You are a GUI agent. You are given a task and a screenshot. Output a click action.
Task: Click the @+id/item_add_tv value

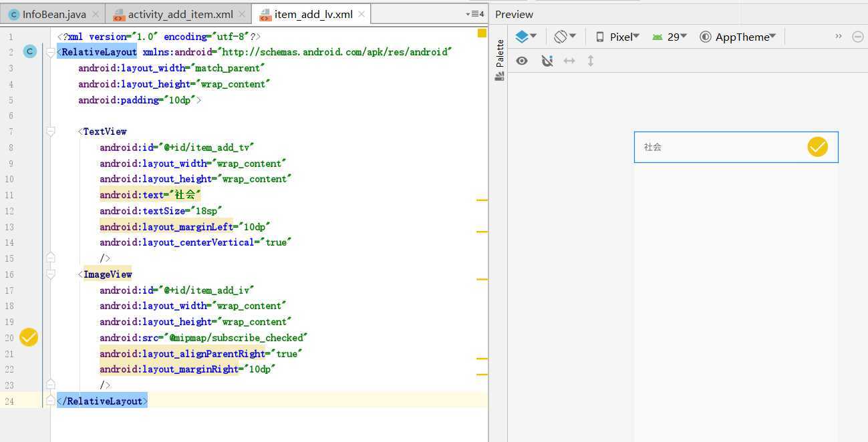205,148
